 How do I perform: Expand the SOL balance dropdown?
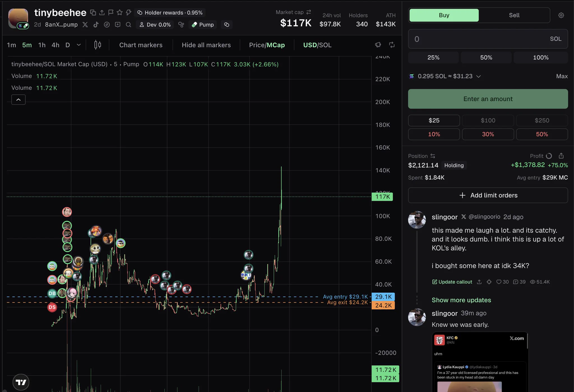tap(478, 76)
